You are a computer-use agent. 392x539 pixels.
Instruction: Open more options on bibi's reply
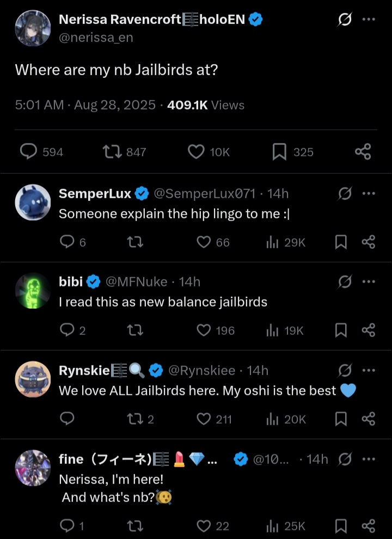click(x=369, y=281)
